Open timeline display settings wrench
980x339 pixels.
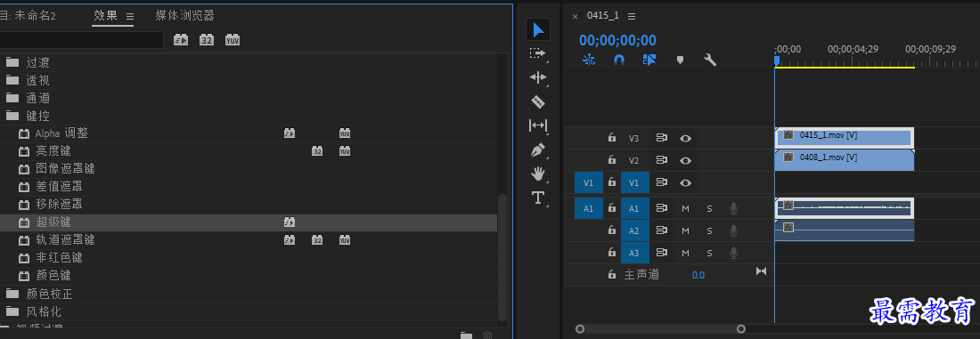[710, 60]
